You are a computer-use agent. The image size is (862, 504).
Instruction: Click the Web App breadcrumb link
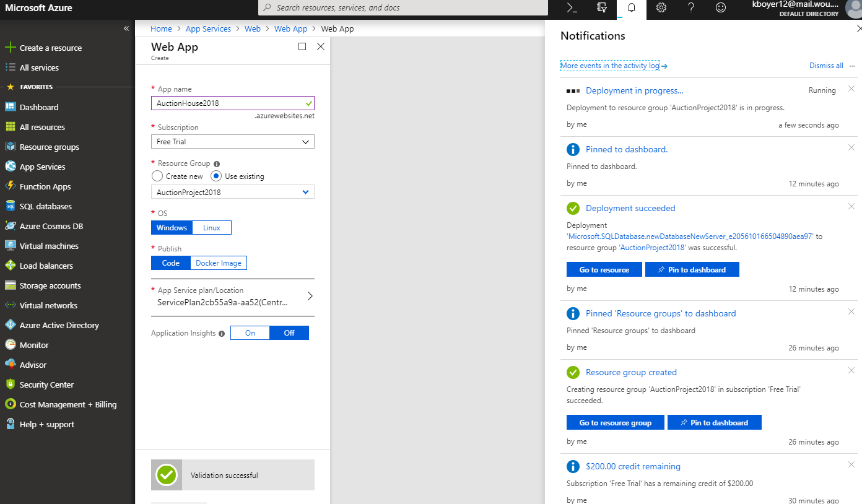click(x=291, y=28)
